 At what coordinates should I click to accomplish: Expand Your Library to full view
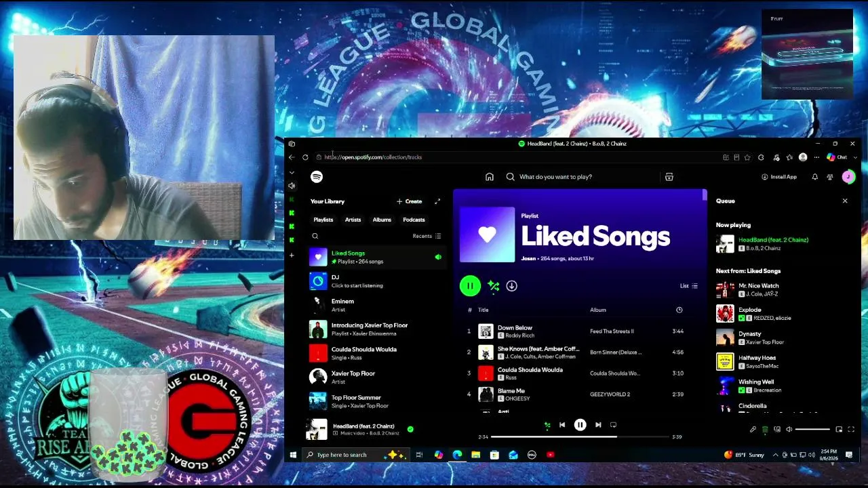click(x=437, y=201)
